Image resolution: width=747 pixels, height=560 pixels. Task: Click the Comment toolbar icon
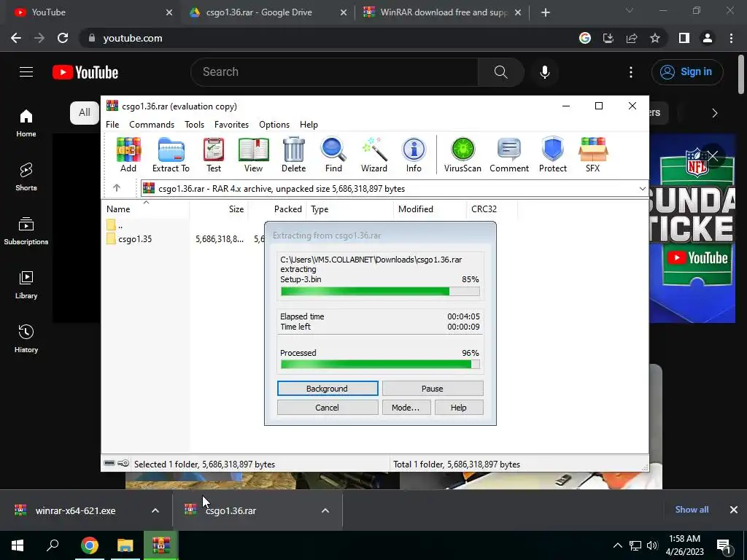(x=509, y=155)
